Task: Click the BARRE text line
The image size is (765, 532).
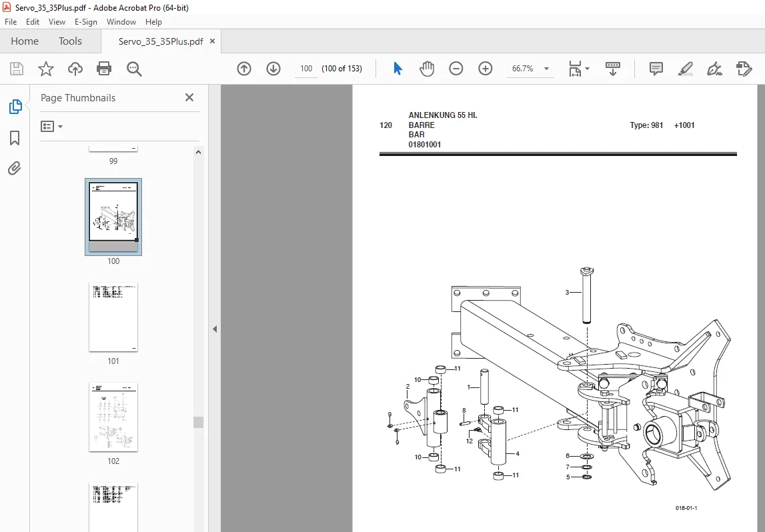Action: click(422, 125)
